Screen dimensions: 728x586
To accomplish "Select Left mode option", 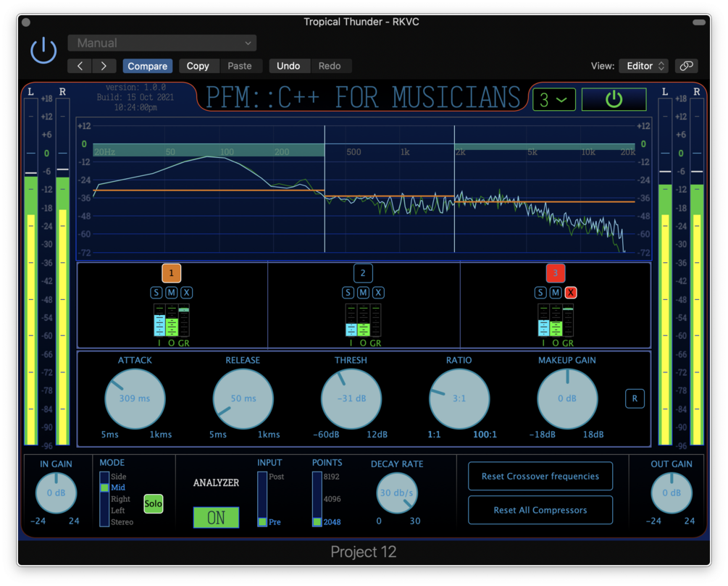I will pyautogui.click(x=118, y=511).
